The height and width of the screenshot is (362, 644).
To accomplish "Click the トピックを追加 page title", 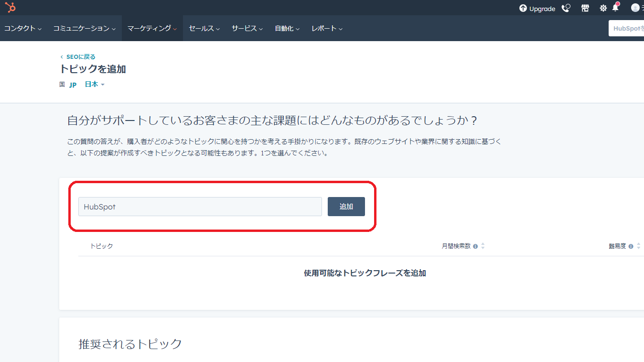I will [93, 69].
